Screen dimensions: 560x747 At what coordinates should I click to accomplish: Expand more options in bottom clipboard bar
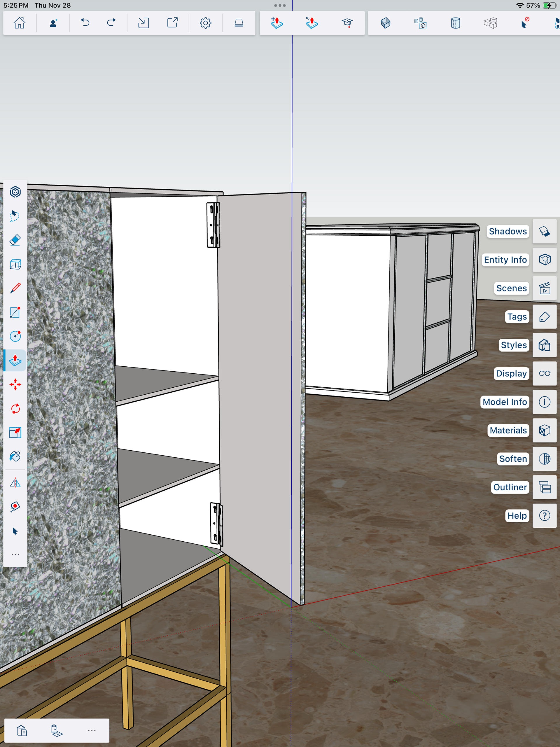click(92, 730)
